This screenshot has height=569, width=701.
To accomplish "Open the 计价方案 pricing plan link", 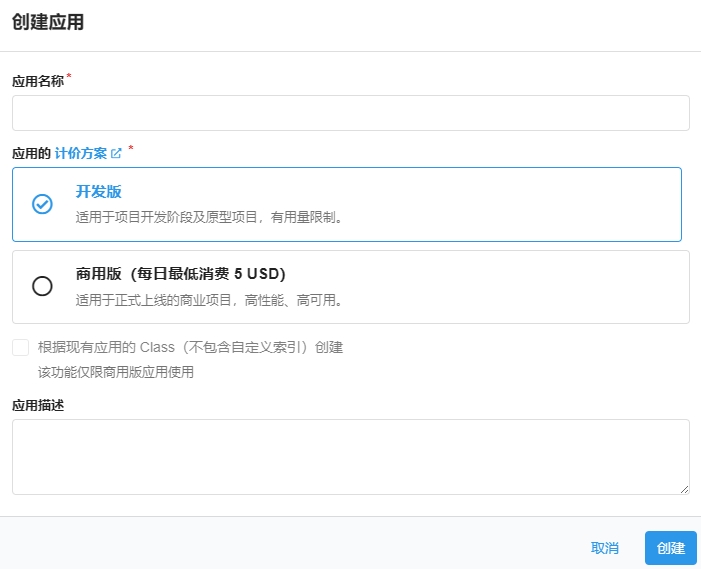I will click(x=81, y=153).
